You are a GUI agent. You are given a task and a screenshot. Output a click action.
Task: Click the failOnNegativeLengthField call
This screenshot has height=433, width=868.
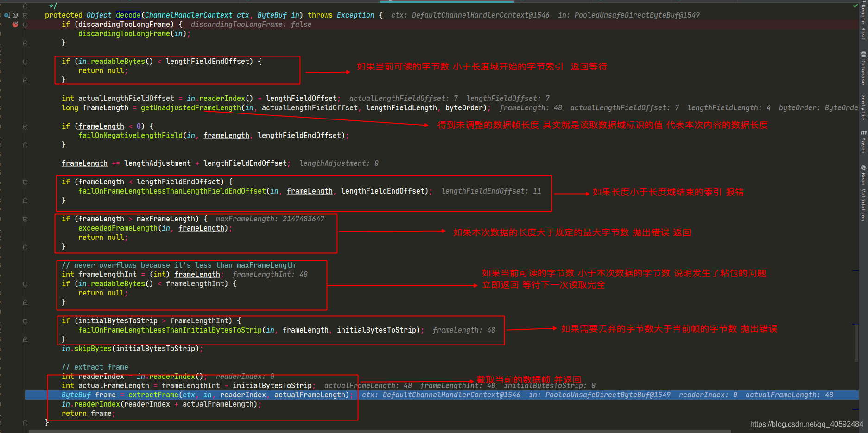tap(131, 136)
